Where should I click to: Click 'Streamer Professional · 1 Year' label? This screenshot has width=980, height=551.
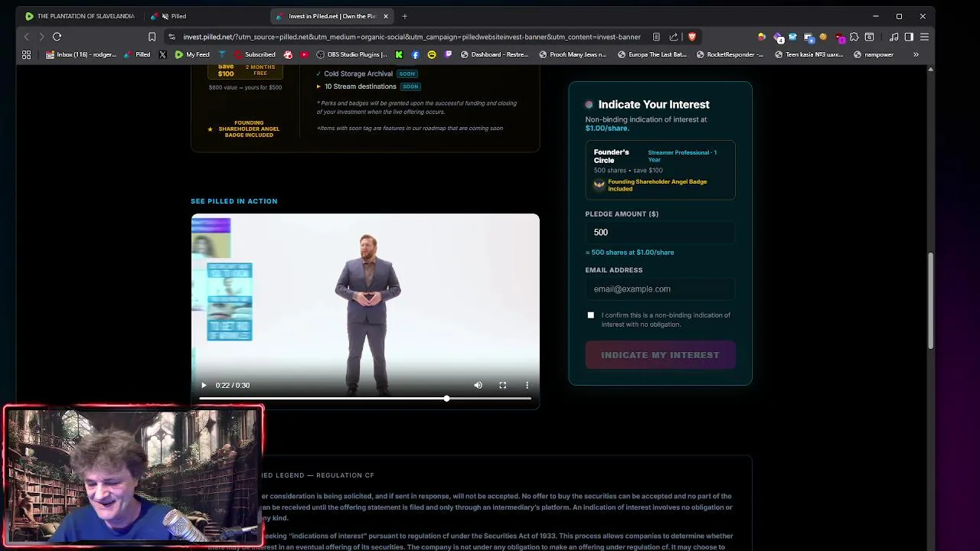pos(682,156)
